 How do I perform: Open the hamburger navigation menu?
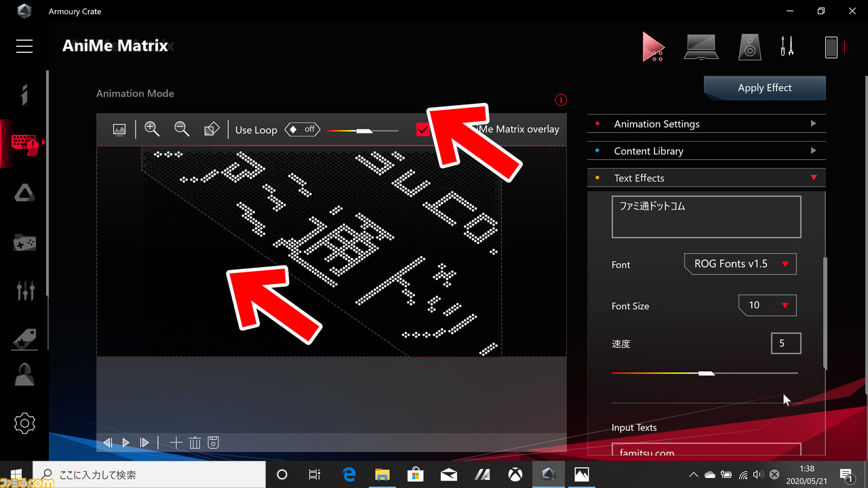pos(24,46)
